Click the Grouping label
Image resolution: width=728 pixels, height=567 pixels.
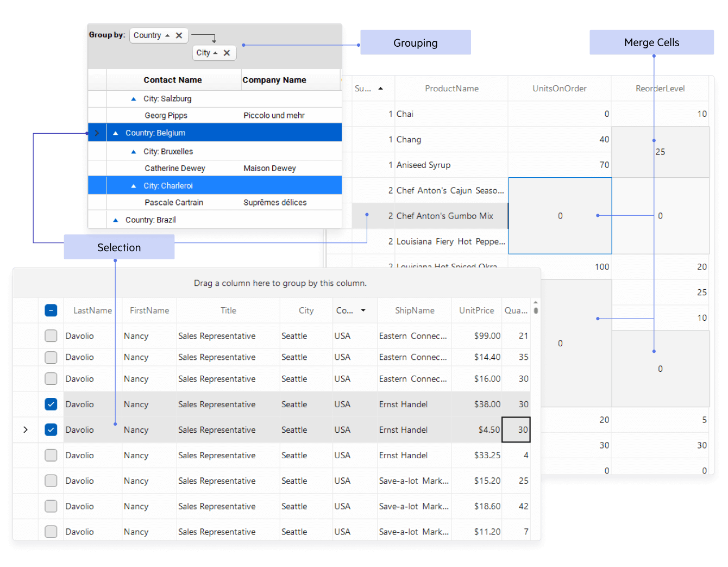pos(416,42)
